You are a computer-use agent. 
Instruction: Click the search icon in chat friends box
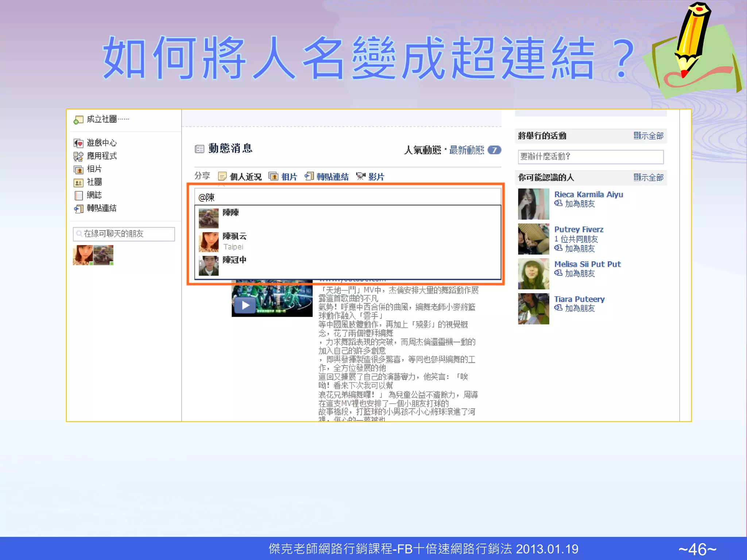[x=79, y=234]
